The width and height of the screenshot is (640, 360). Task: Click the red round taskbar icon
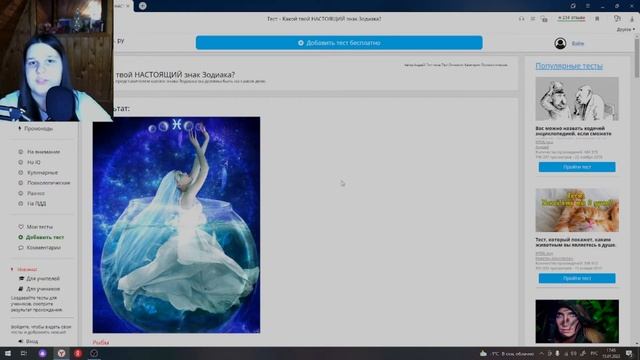point(78,353)
